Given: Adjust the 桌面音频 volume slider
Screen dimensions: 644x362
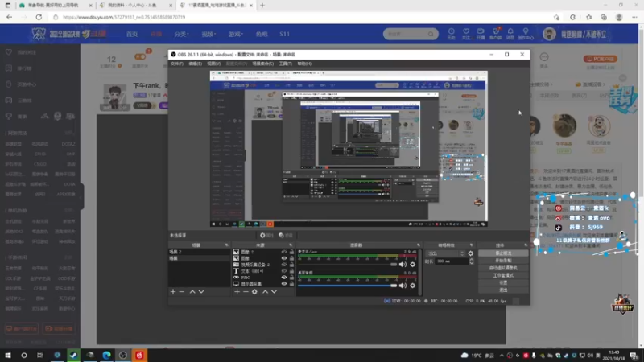Looking at the screenshot, I should pyautogui.click(x=347, y=286).
